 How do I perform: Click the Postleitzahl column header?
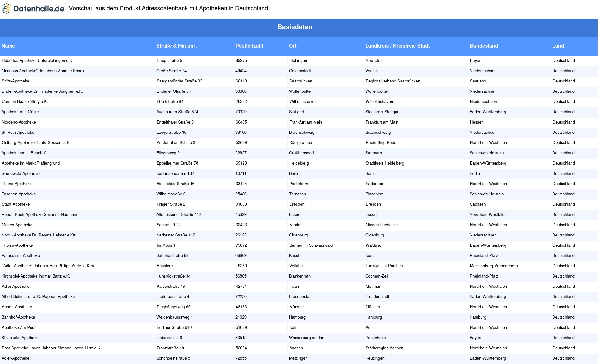point(249,46)
